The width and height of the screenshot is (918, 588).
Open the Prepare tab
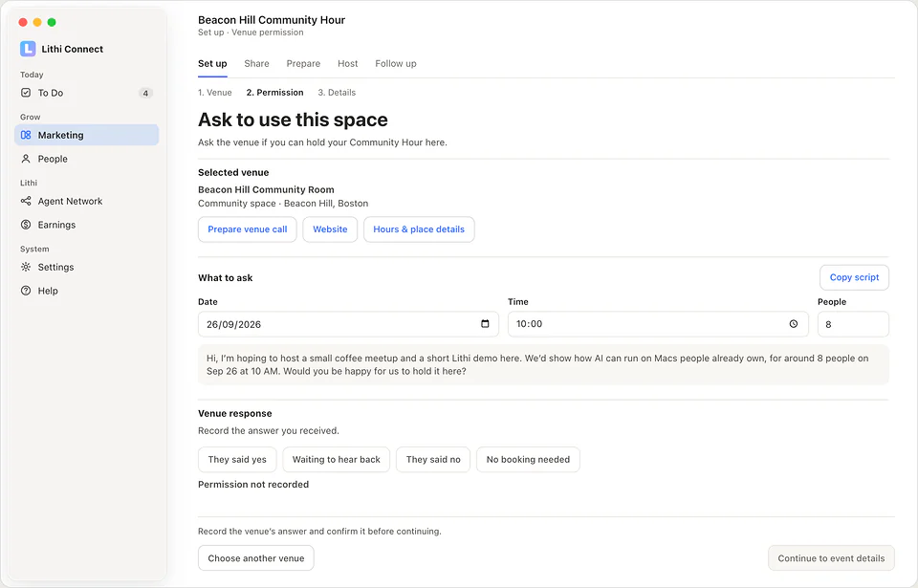(x=303, y=63)
